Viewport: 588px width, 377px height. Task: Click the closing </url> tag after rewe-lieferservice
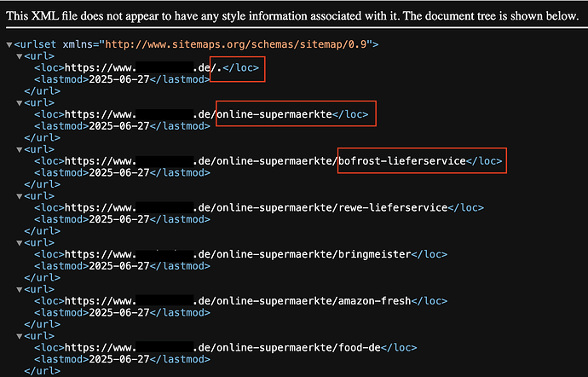pyautogui.click(x=42, y=231)
